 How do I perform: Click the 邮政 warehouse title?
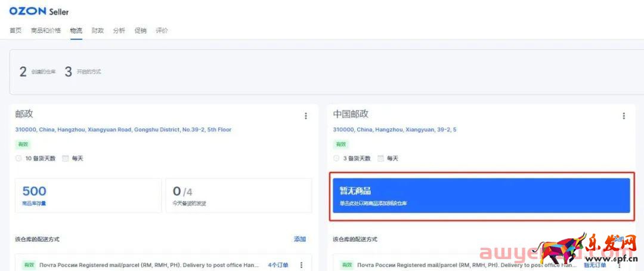(24, 114)
